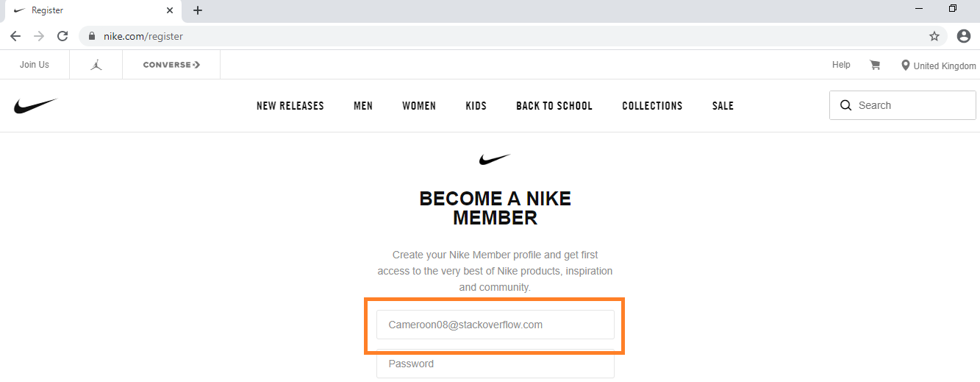Image resolution: width=980 pixels, height=382 pixels.
Task: Open the Chrome profile avatar icon
Action: [x=963, y=36]
